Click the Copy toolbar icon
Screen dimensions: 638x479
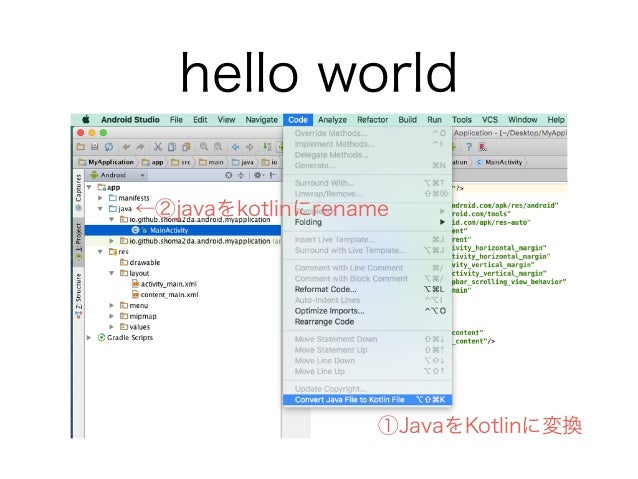tap(172, 147)
